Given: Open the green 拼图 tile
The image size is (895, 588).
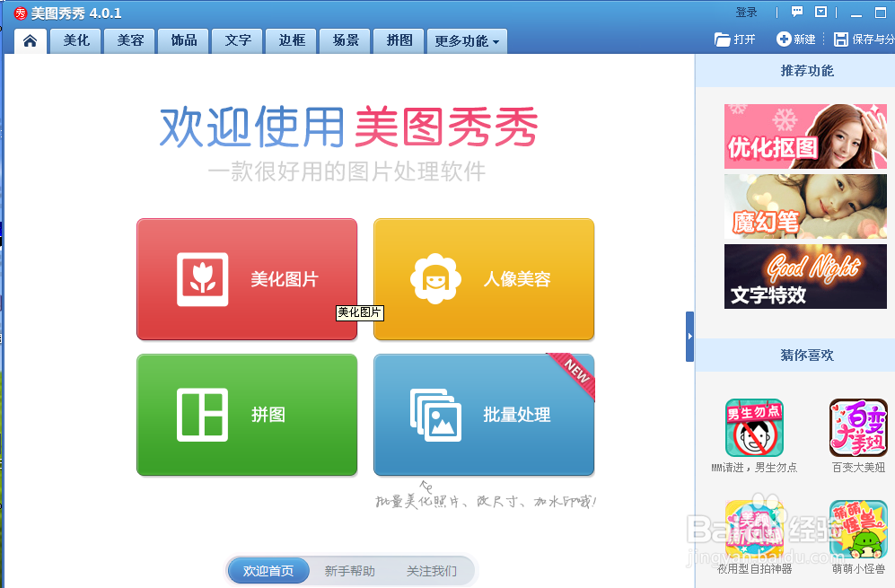Looking at the screenshot, I should tap(247, 415).
